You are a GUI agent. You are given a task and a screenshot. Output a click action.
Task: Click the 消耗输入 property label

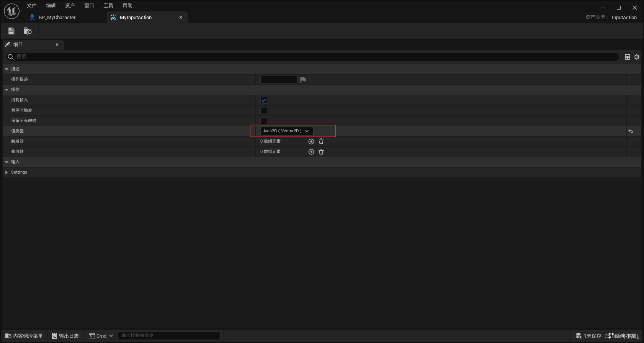tap(20, 100)
